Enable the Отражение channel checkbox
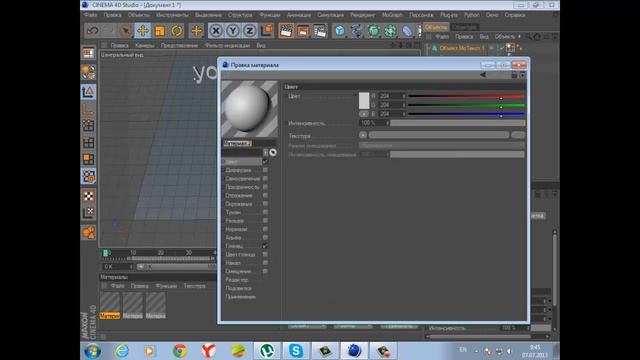640x360 pixels. point(265,196)
